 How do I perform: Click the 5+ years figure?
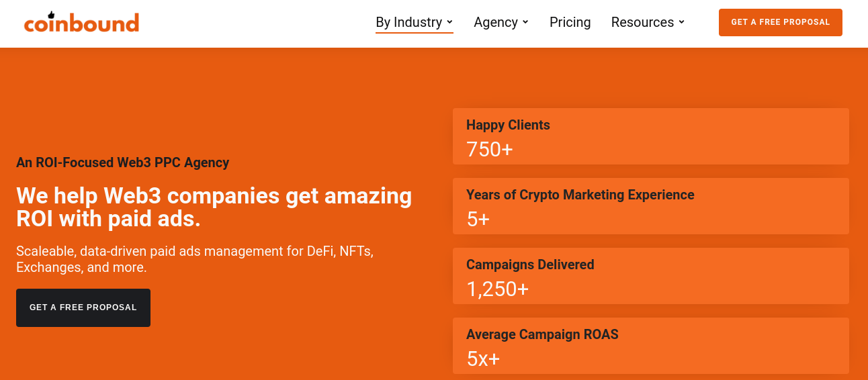click(x=478, y=219)
